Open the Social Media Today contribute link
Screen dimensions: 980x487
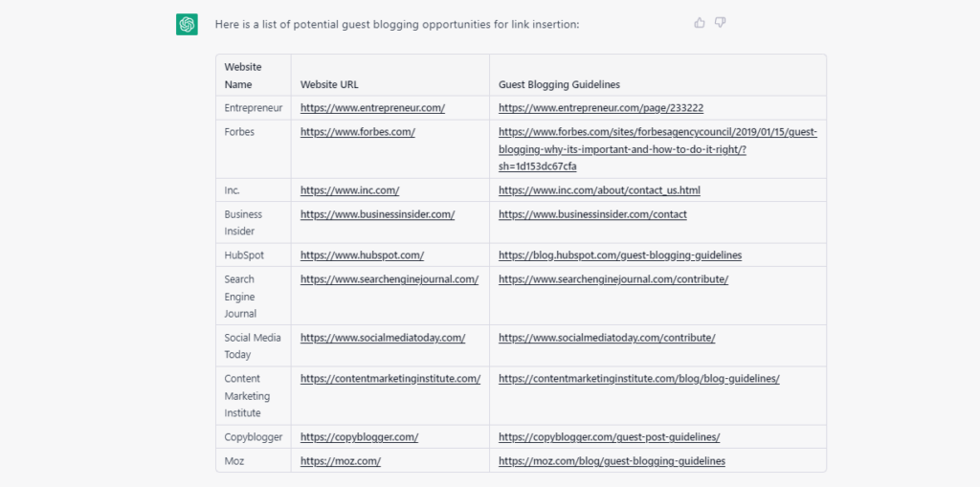607,338
